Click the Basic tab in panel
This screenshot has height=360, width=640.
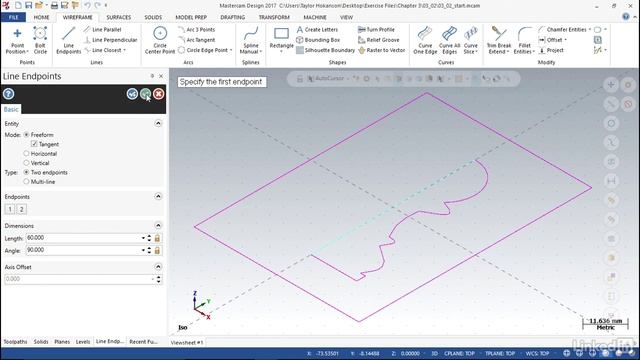click(x=11, y=109)
